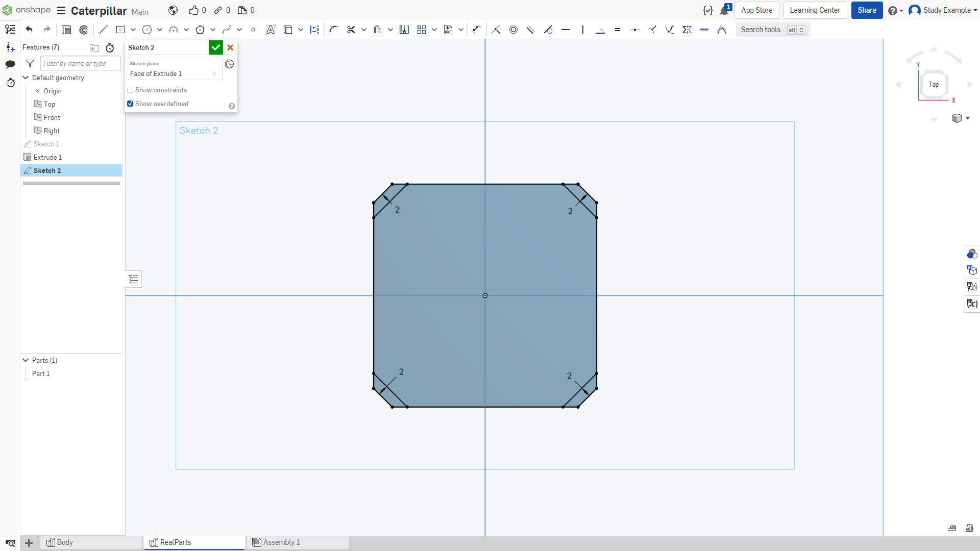Select the Trim scissors tool
The width and height of the screenshot is (980, 551).
tap(351, 30)
